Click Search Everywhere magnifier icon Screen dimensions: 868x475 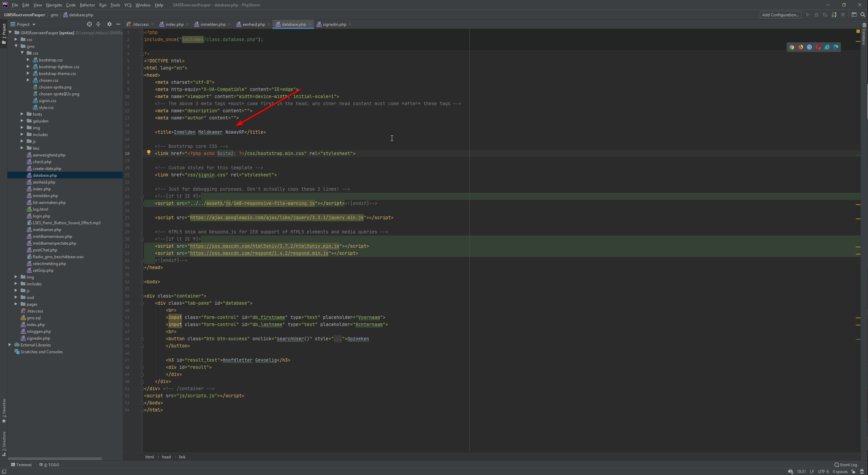(x=863, y=15)
